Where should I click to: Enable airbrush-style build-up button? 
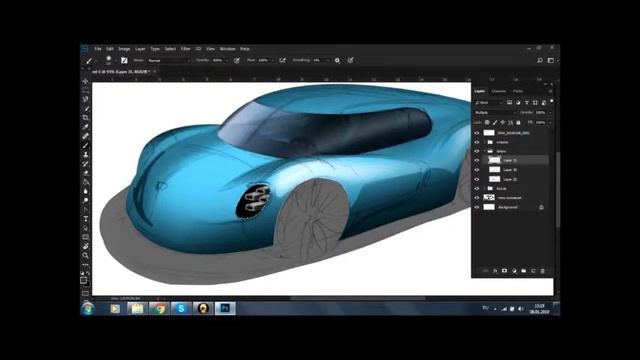click(x=282, y=60)
